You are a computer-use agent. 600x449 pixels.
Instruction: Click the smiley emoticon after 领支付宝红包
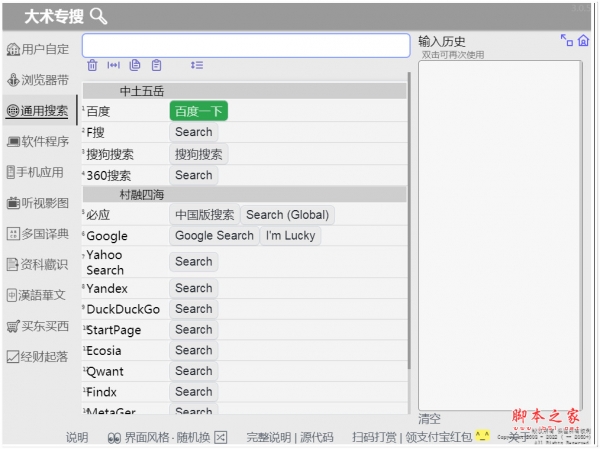482,436
